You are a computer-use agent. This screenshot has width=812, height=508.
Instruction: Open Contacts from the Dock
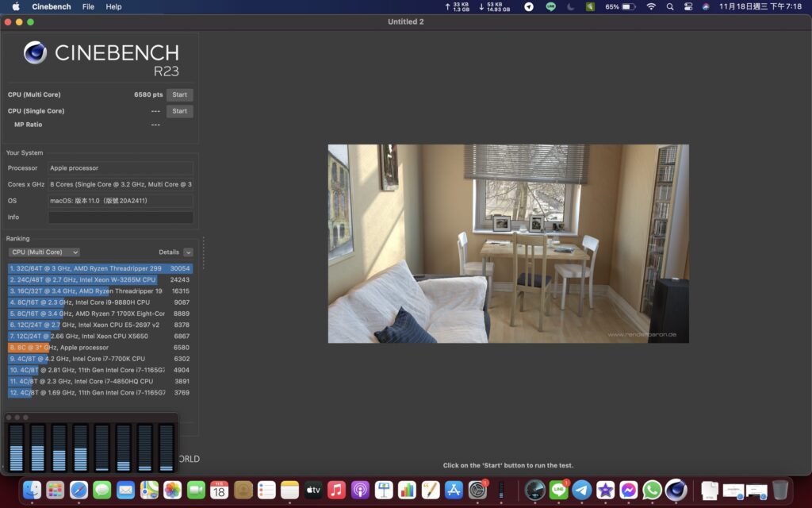tap(243, 490)
